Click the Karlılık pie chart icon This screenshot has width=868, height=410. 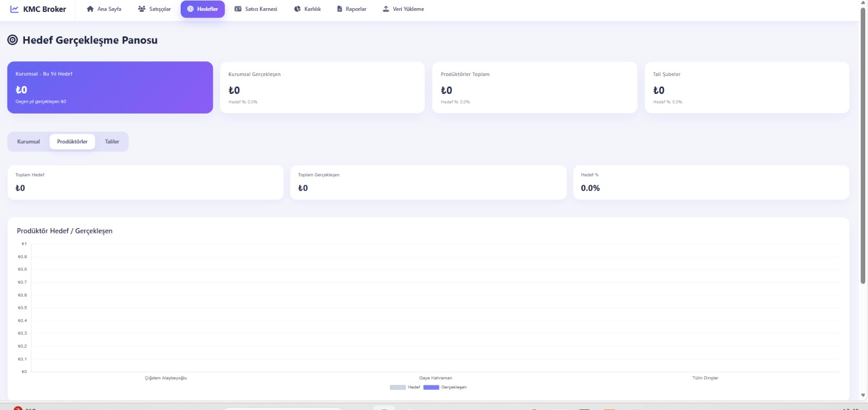(x=297, y=9)
